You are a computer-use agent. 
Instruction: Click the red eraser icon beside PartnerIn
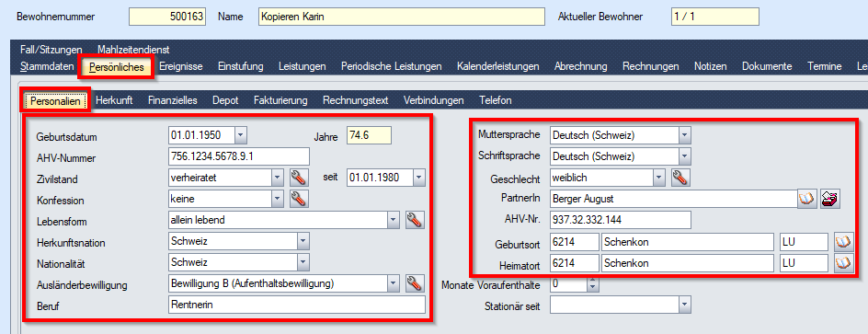[830, 199]
